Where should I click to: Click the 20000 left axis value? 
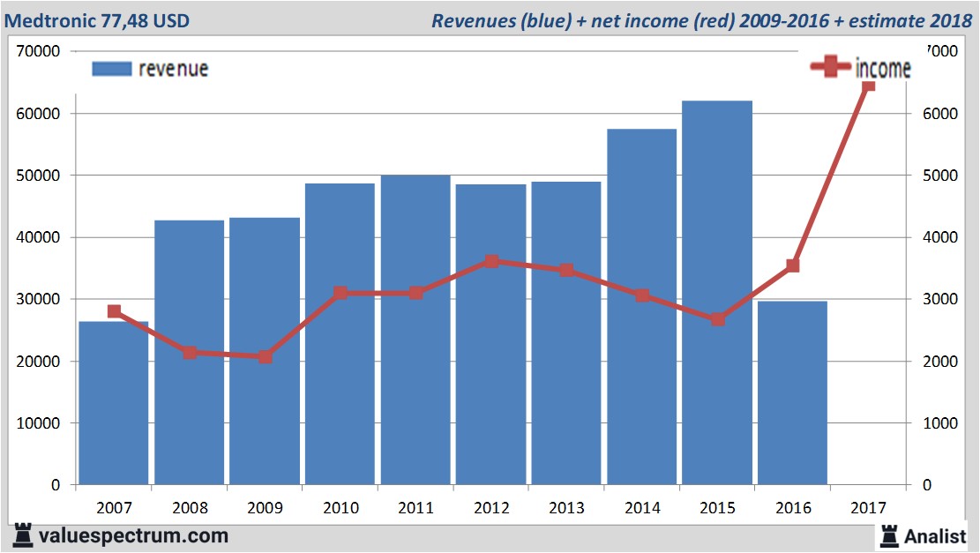[38, 362]
